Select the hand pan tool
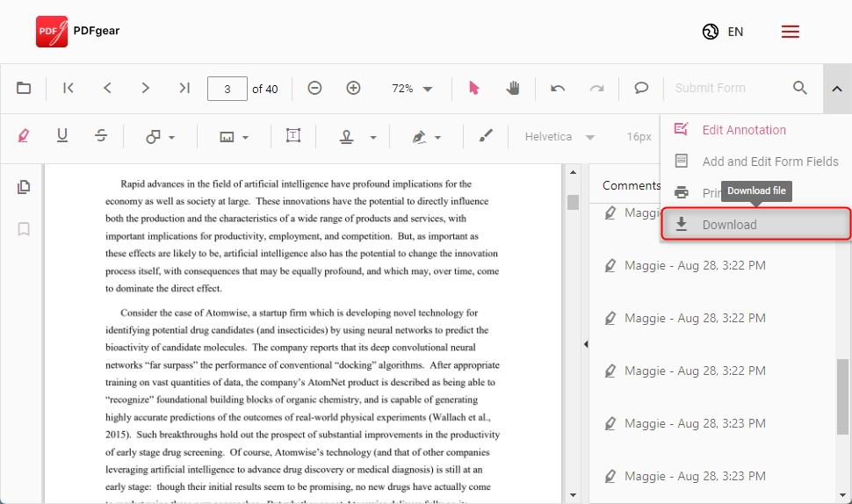The width and height of the screenshot is (852, 504). coord(513,88)
